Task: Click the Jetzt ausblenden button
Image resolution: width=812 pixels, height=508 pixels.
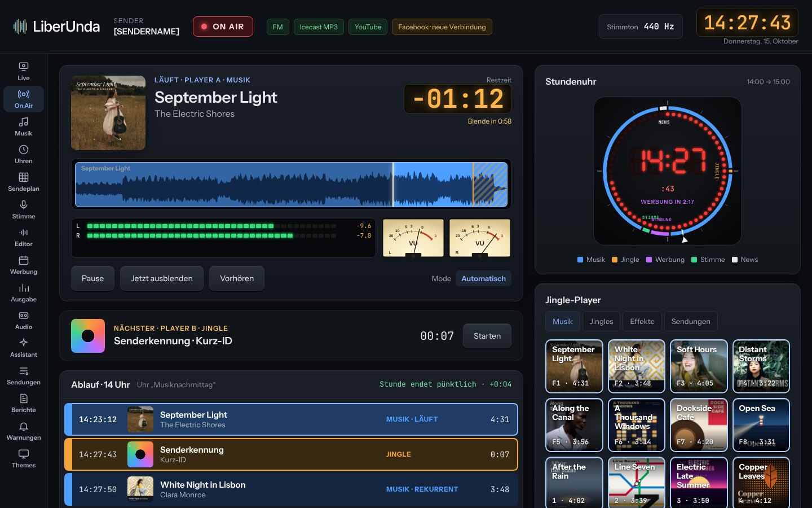Action: [x=162, y=278]
